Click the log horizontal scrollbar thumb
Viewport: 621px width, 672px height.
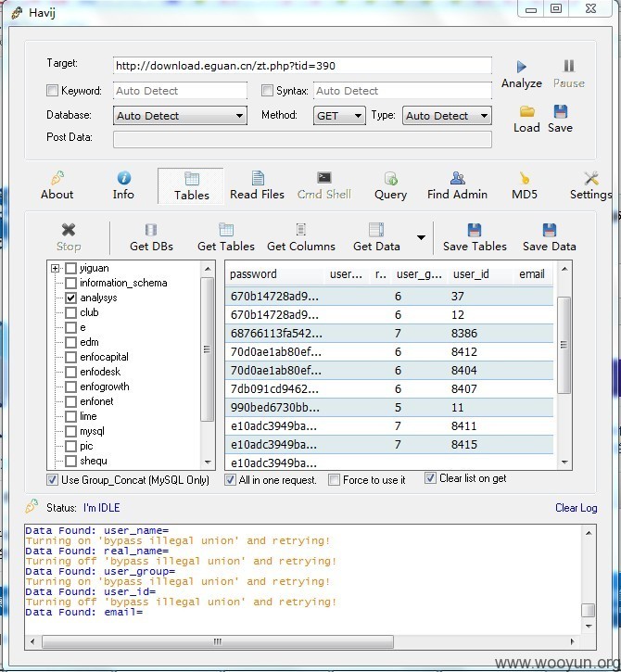coord(218,641)
